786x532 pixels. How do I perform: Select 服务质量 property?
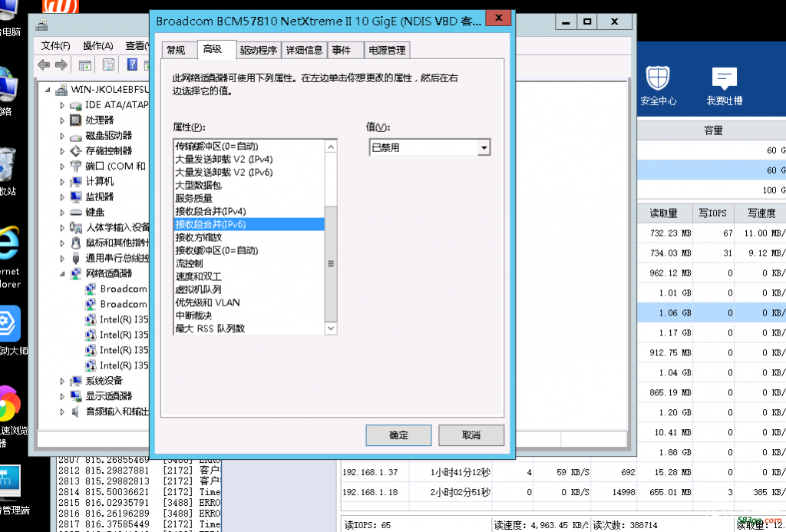tap(249, 198)
